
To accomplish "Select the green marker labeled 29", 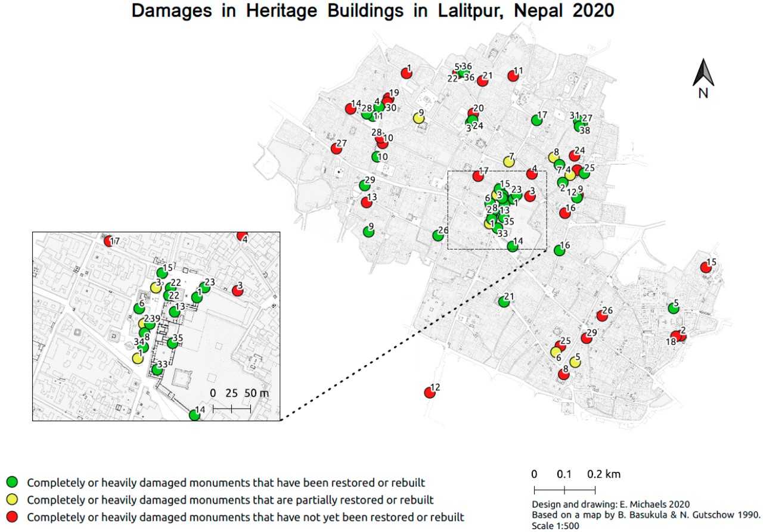I will point(365,186).
